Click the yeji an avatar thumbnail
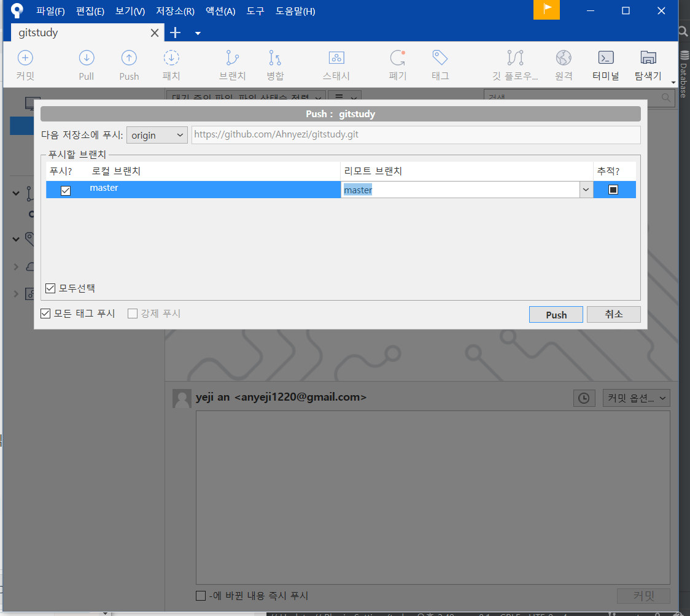 coord(182,398)
